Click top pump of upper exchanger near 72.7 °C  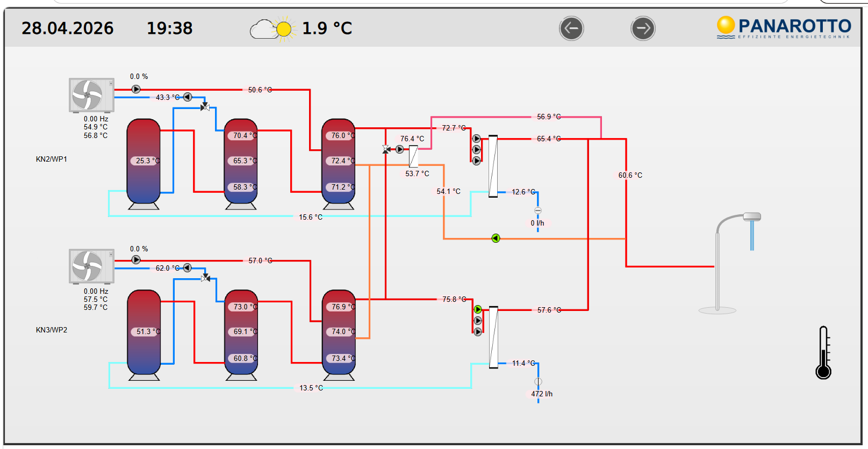click(x=476, y=139)
